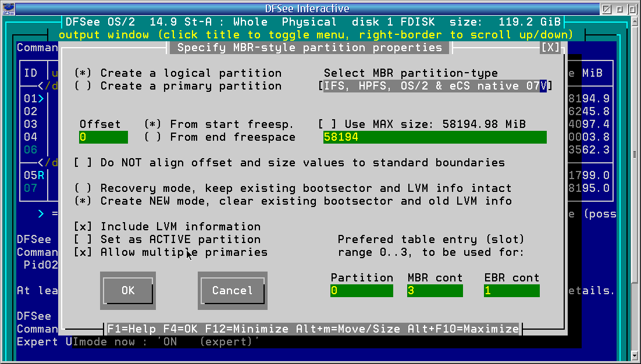Click the DFSee OS/2 14.9 disk info header

pos(314,22)
